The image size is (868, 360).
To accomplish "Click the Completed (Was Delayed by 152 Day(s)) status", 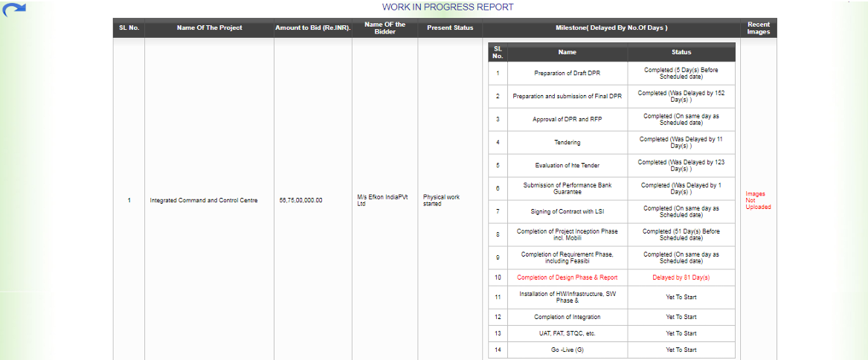I will point(681,96).
